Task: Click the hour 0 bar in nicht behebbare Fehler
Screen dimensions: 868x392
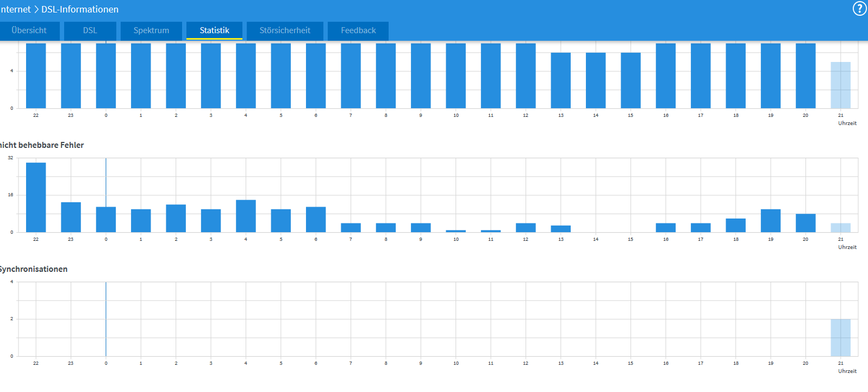Action: 106,220
